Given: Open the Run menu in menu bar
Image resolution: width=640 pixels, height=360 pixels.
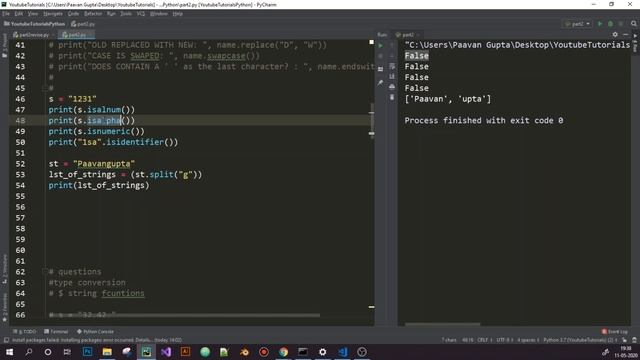Looking at the screenshot, I should (111, 13).
